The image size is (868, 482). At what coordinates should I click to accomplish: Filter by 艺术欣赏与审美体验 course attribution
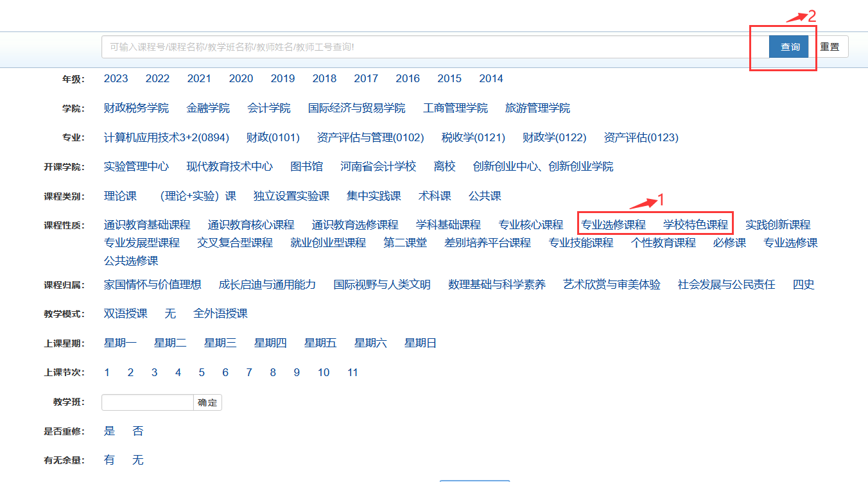pyautogui.click(x=611, y=285)
